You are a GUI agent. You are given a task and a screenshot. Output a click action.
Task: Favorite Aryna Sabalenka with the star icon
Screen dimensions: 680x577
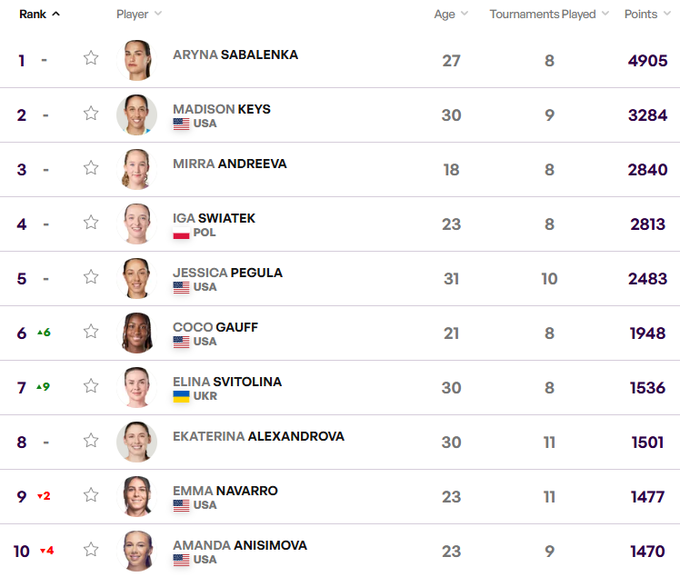point(91,59)
